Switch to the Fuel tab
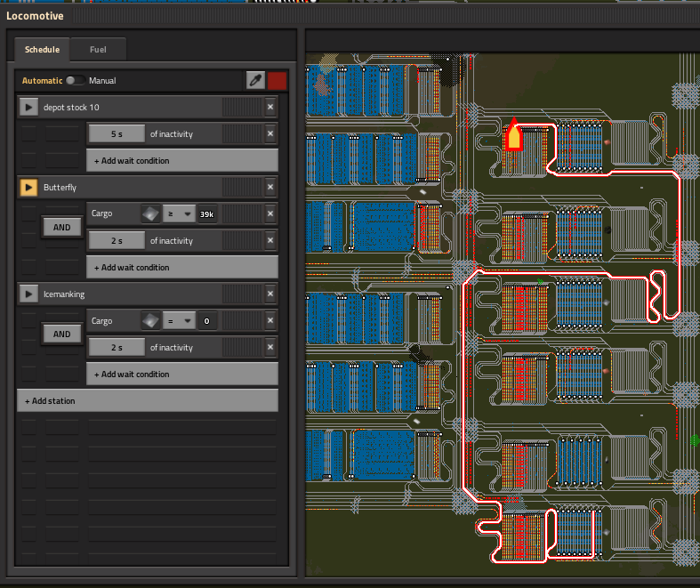This screenshot has width=700, height=588. pos(98,50)
